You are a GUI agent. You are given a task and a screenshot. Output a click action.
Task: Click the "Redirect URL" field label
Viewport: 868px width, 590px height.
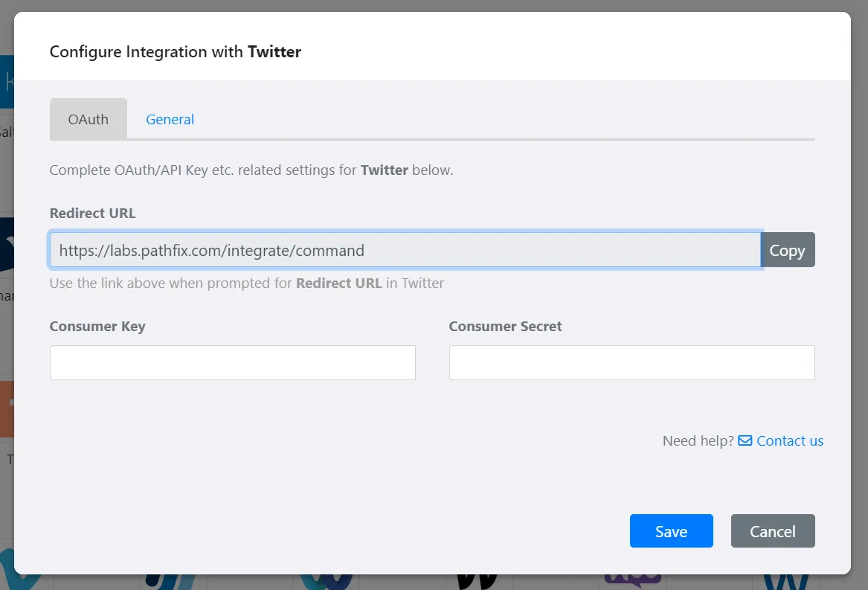pos(92,214)
